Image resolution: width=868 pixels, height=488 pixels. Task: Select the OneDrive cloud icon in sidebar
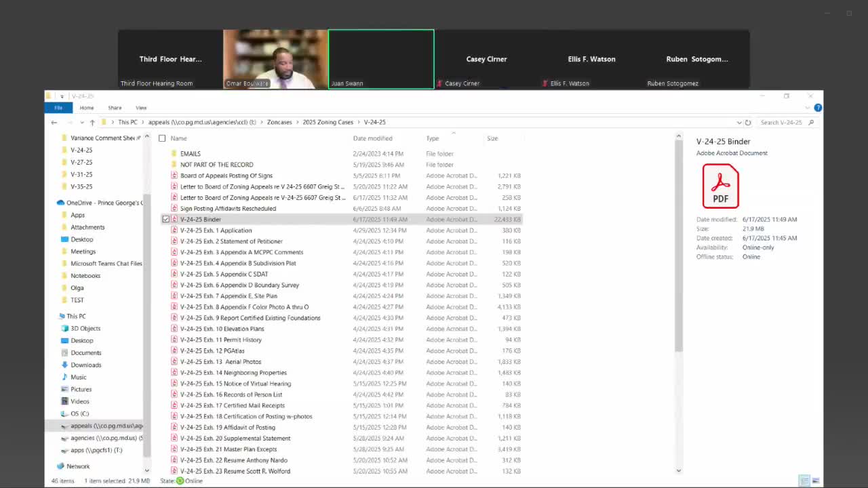coord(61,203)
